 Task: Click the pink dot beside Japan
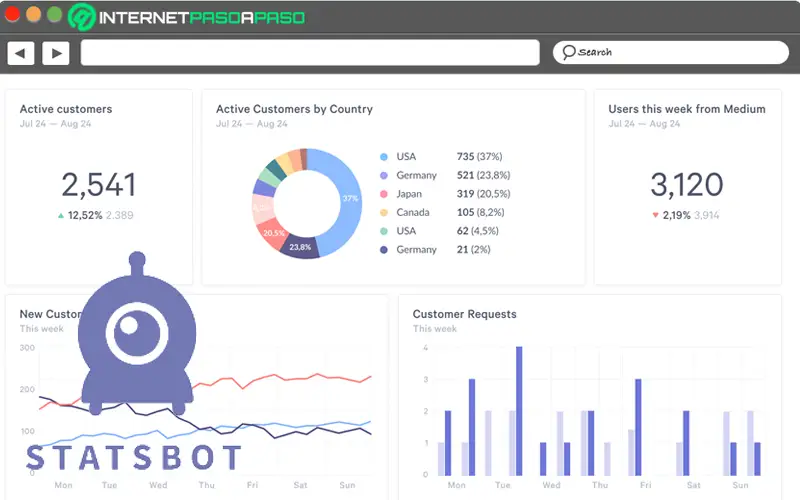(x=384, y=194)
